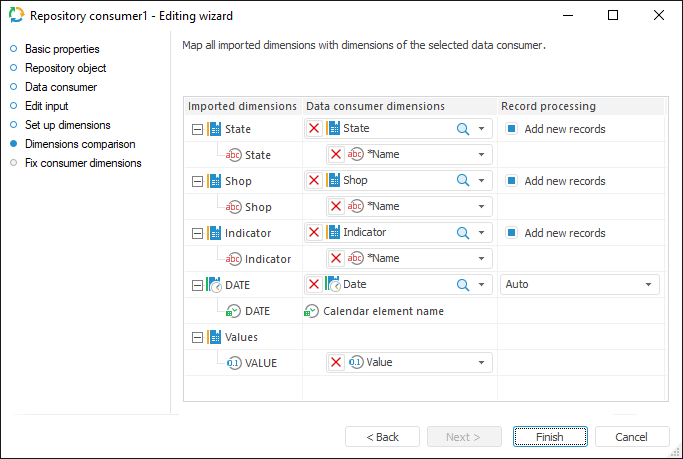Screen dimensions: 683x459
Task: Click search magnifier in State dimension field
Action: pyautogui.click(x=463, y=128)
